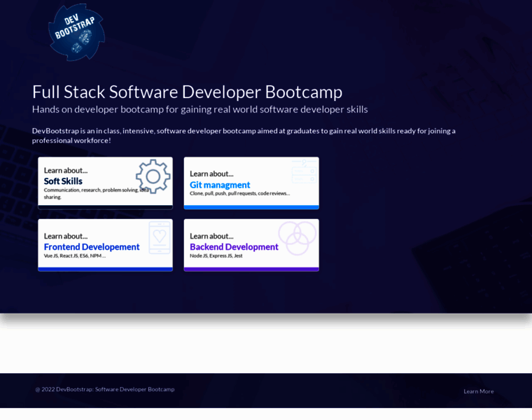The image size is (532, 420).
Task: Click 'Clone, pull, push' description text
Action: 239,193
